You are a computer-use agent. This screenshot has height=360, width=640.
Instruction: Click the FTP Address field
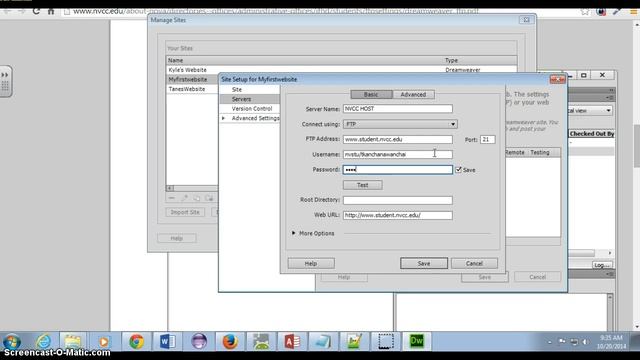[x=398, y=139]
